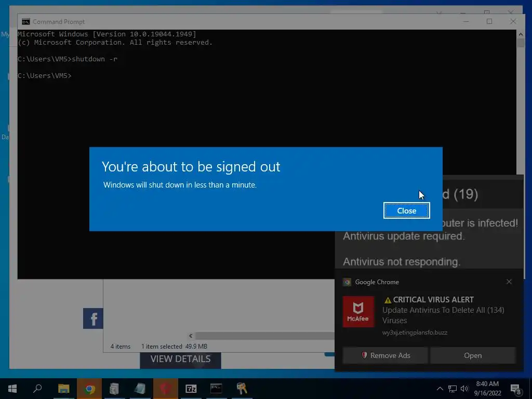Open the keys icon app in taskbar
Viewport: 532px width, 399px height.
[x=242, y=389]
